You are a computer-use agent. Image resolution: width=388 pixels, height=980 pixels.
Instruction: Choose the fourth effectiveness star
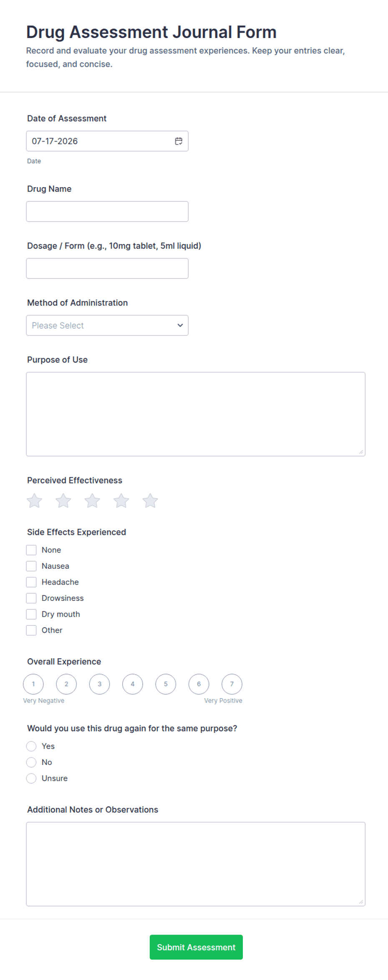[121, 501]
